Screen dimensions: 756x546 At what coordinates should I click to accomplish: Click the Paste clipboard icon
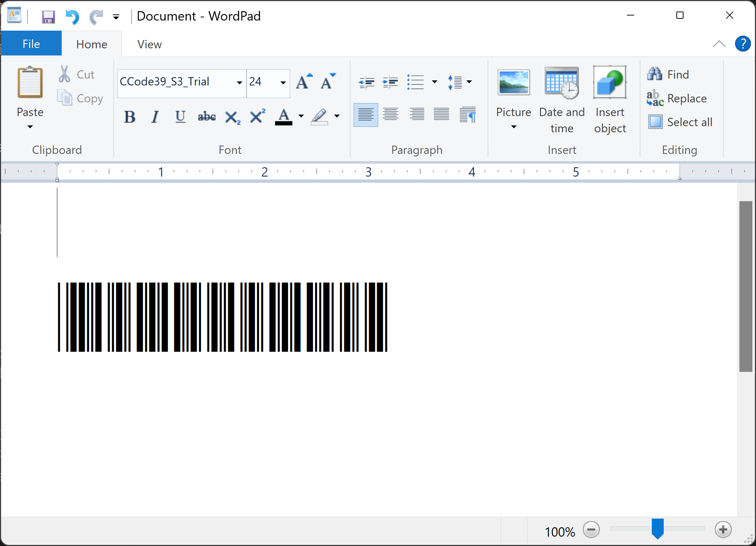[30, 82]
